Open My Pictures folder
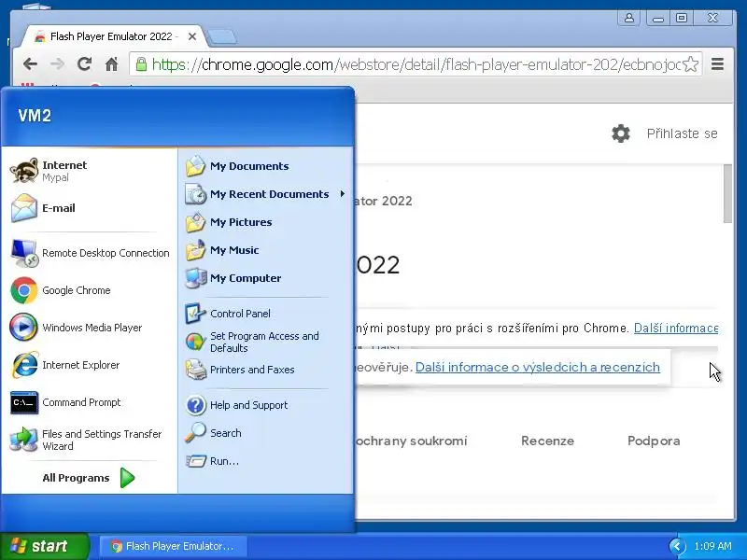747x560 pixels. pyautogui.click(x=266, y=222)
